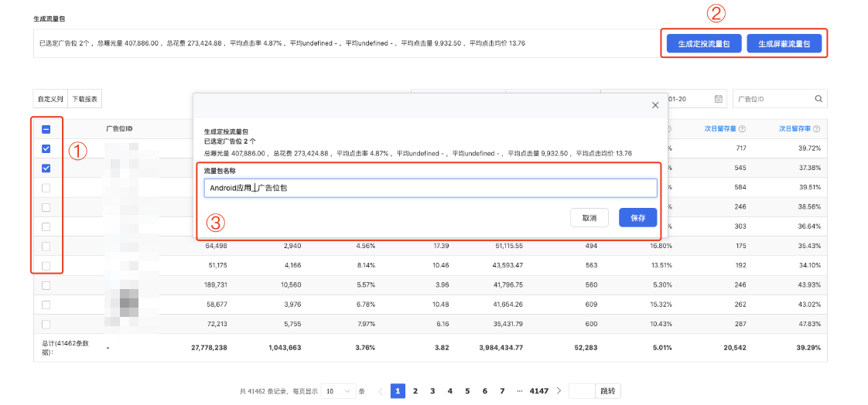Viewport: 868px width, 405px height.
Task: Go to pagination page 4
Action: tap(450, 390)
